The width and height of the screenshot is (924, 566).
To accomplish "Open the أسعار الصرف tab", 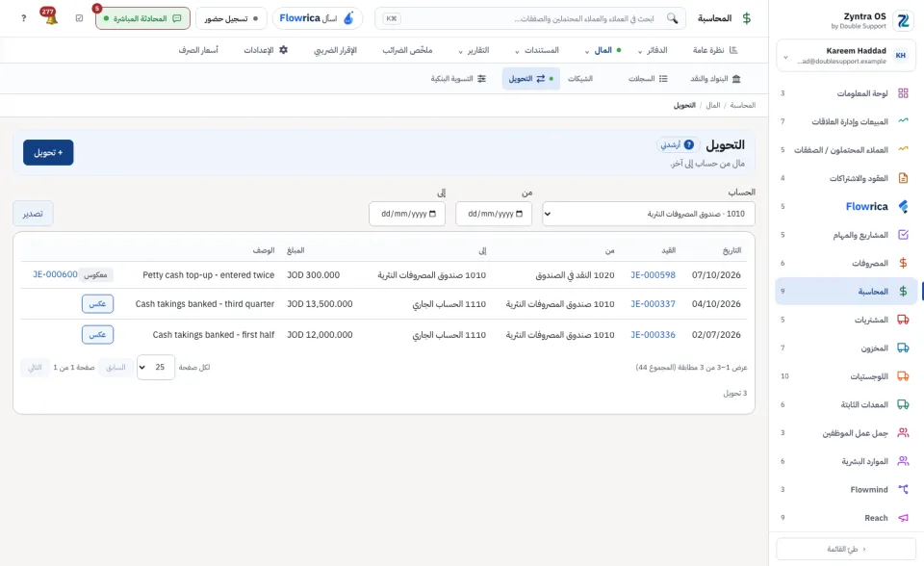I will tap(198, 50).
